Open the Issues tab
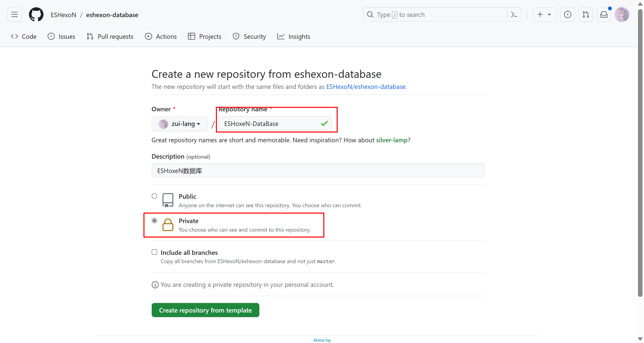 [x=61, y=37]
